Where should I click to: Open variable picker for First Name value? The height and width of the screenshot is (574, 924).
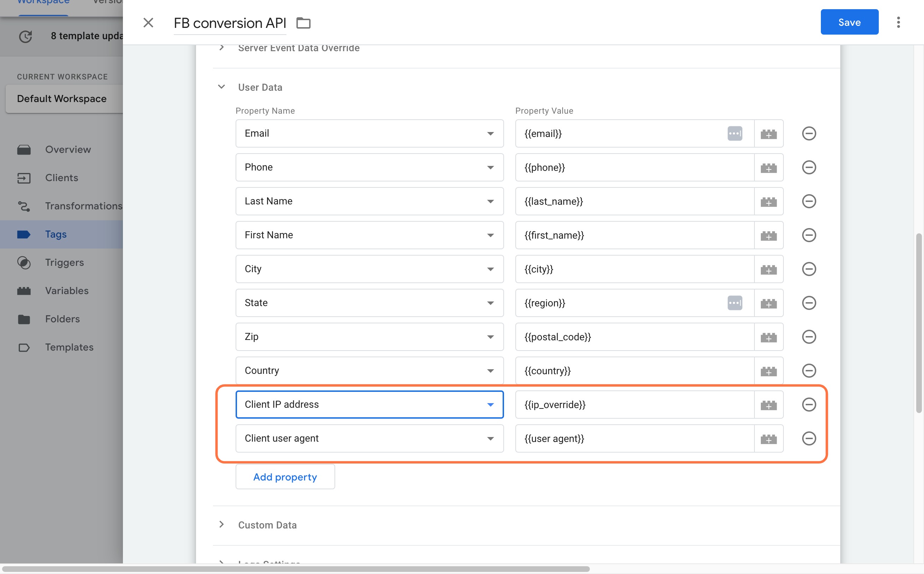pyautogui.click(x=768, y=235)
